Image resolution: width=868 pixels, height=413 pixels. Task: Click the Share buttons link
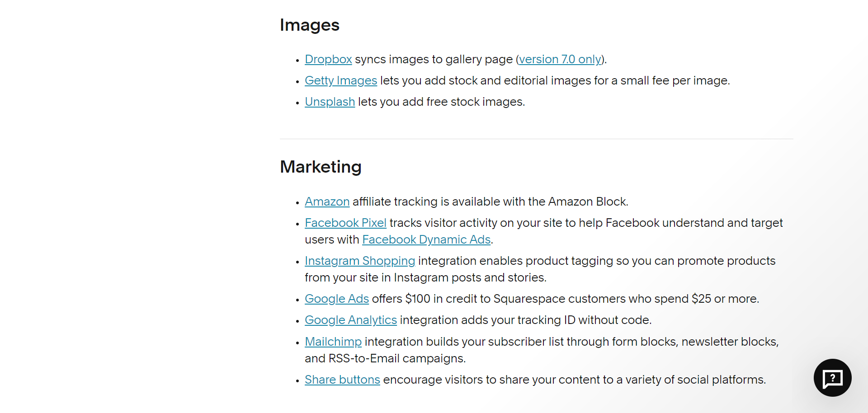[x=342, y=380]
